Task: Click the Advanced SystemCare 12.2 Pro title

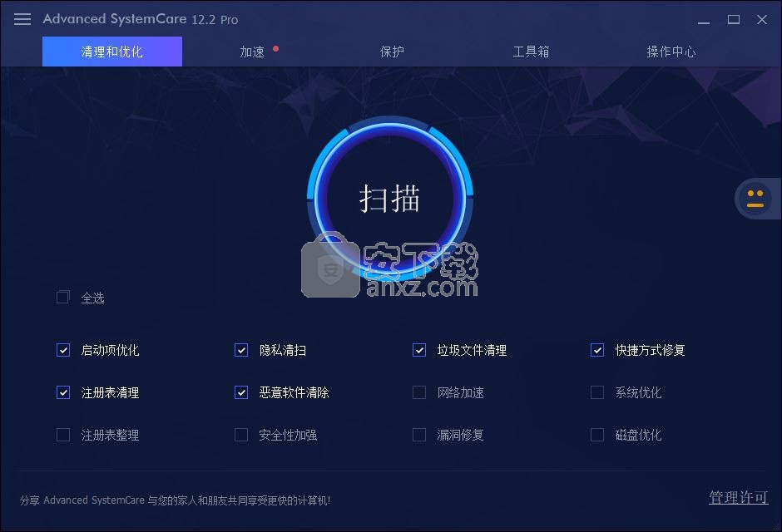Action: 140,19
